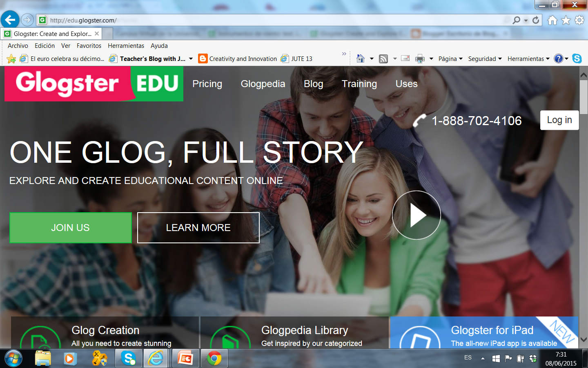Expand the Home page dropdown arrow
Viewport: 588px width, 368px height.
point(372,59)
